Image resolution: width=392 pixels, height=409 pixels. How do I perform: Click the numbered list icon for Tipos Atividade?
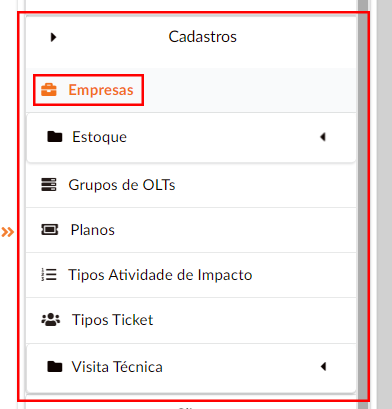[49, 275]
